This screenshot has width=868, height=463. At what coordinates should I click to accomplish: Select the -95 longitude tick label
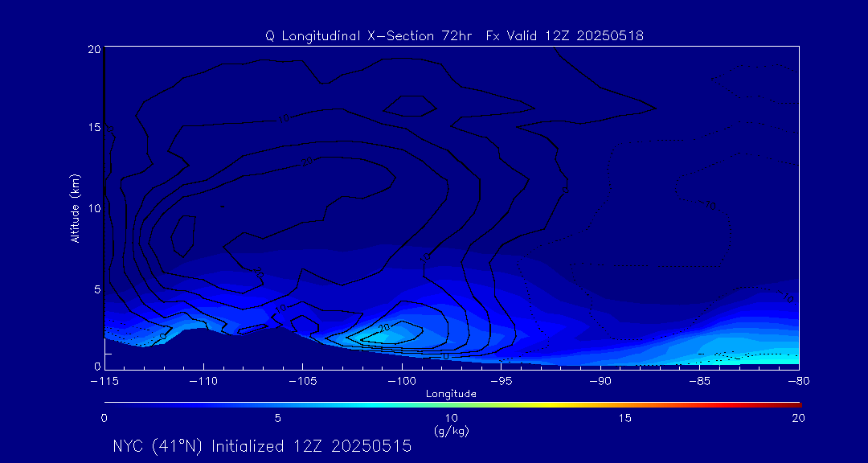click(501, 381)
